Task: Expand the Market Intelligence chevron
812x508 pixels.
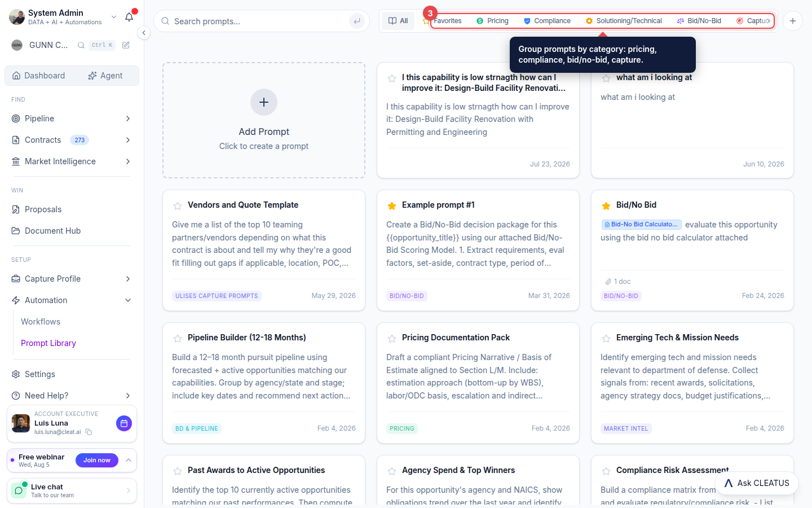Action: click(128, 161)
